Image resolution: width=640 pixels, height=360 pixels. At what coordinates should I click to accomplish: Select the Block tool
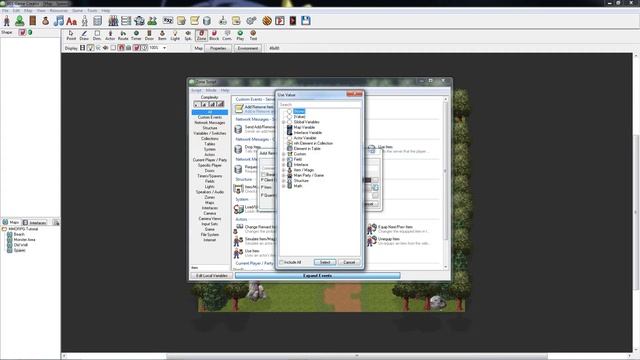pyautogui.click(x=214, y=35)
